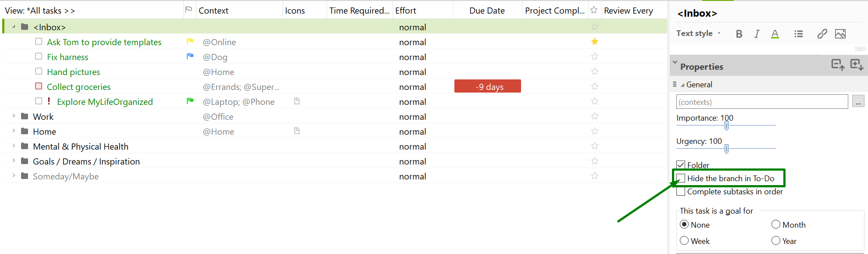Open the text color tool
Viewport: 868px width, 254px height.
[775, 34]
